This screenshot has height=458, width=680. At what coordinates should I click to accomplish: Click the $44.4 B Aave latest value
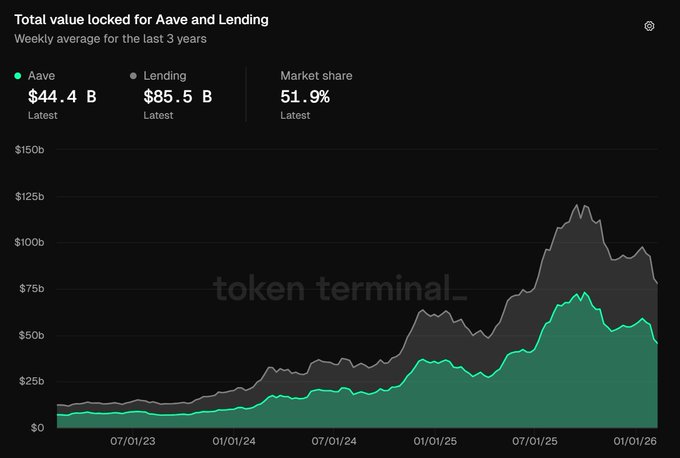(x=62, y=97)
